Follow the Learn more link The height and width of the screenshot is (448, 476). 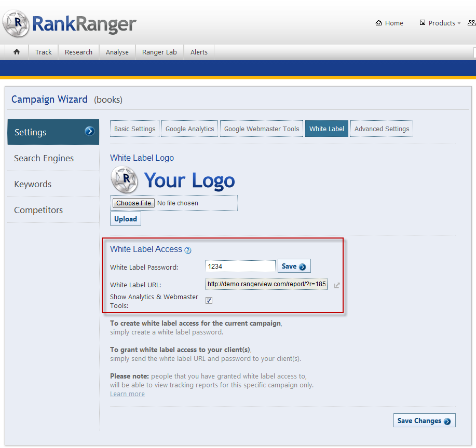127,394
